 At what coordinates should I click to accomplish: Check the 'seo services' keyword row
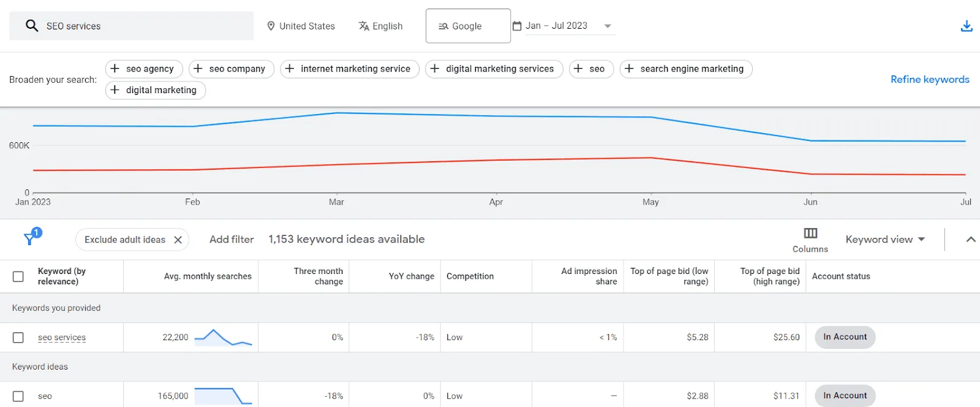pyautogui.click(x=18, y=338)
